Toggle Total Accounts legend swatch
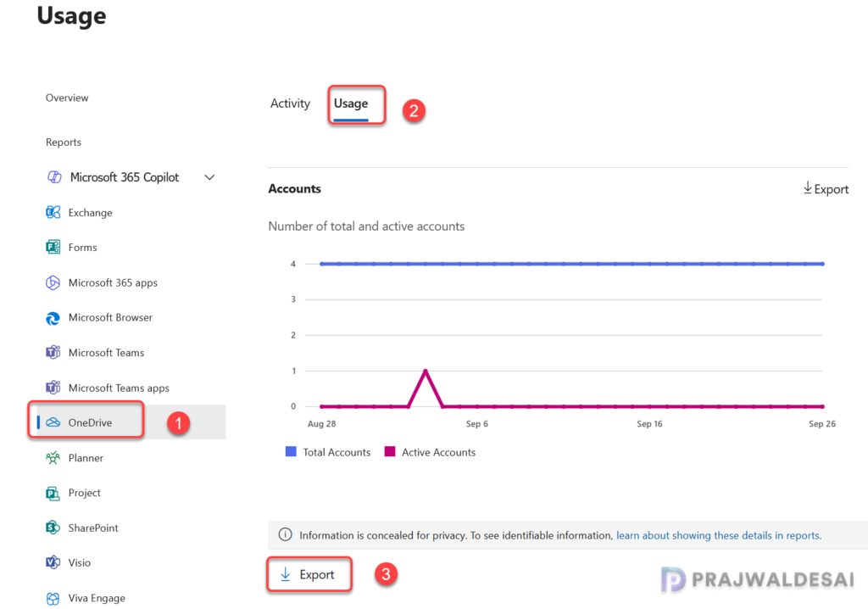 291,451
